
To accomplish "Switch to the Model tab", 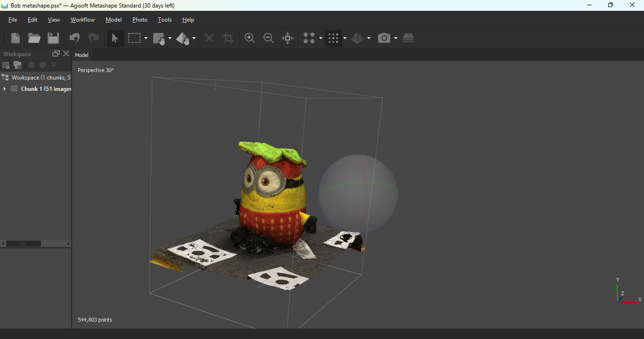I will [82, 55].
